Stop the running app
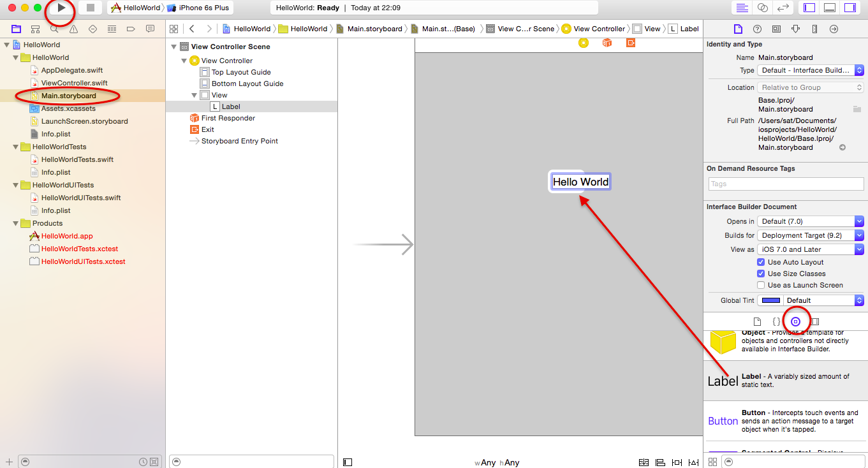The image size is (868, 468). point(91,8)
